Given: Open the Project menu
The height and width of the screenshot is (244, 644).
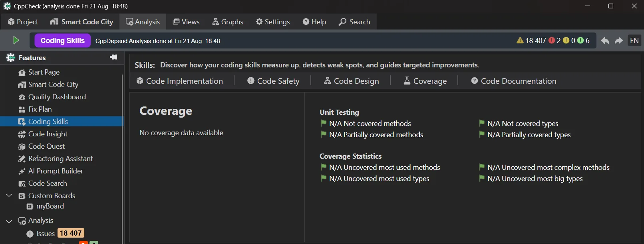Looking at the screenshot, I should tap(23, 22).
